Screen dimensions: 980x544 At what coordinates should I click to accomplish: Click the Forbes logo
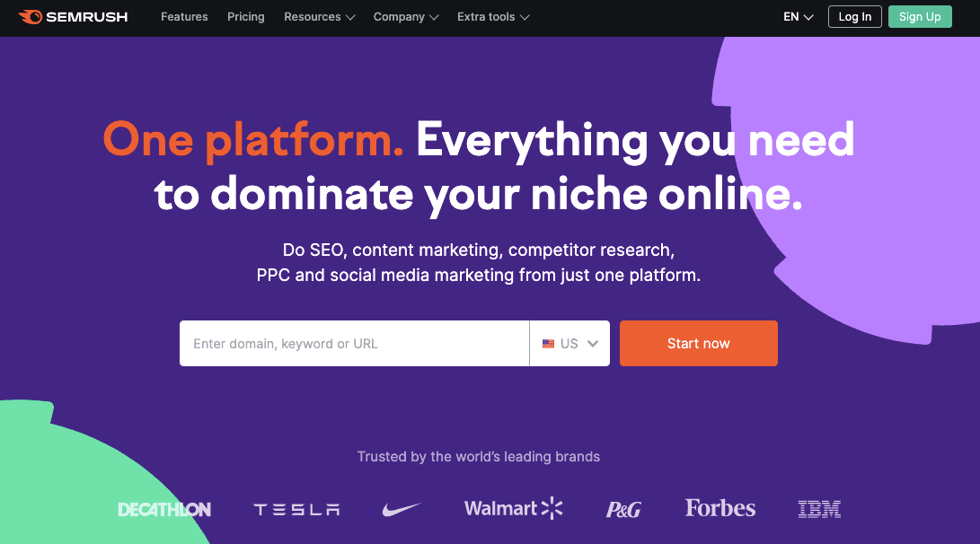pyautogui.click(x=720, y=508)
